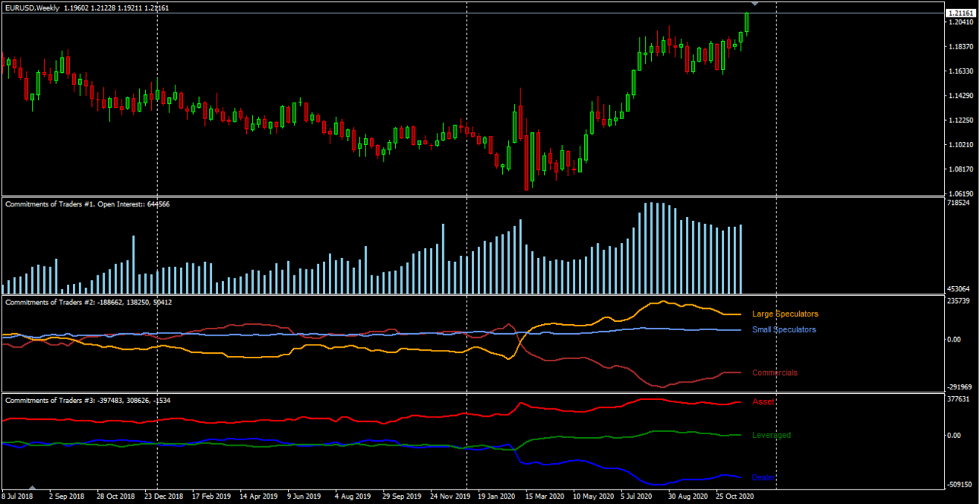Screen dimensions: 980x504
Task: Click the 1.14290 price scale value
Action: [961, 96]
